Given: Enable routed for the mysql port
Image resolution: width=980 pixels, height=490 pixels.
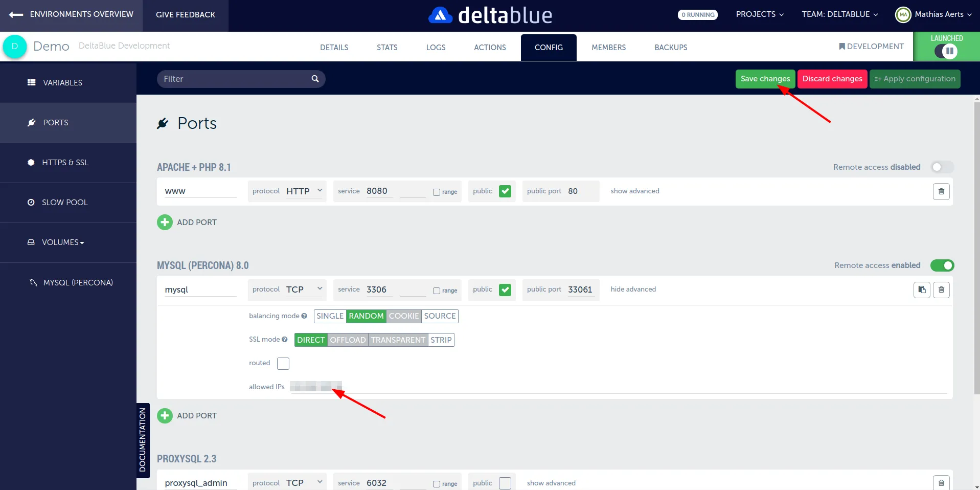Looking at the screenshot, I should [283, 363].
